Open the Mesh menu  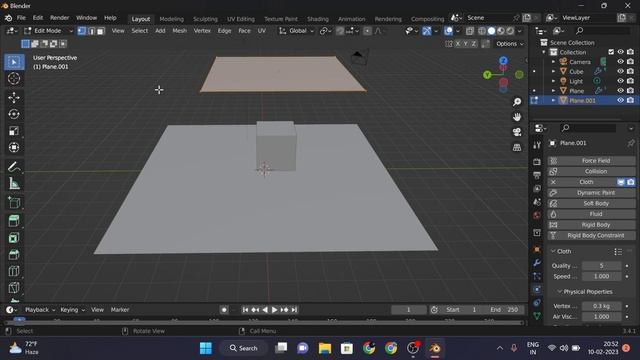(x=179, y=31)
